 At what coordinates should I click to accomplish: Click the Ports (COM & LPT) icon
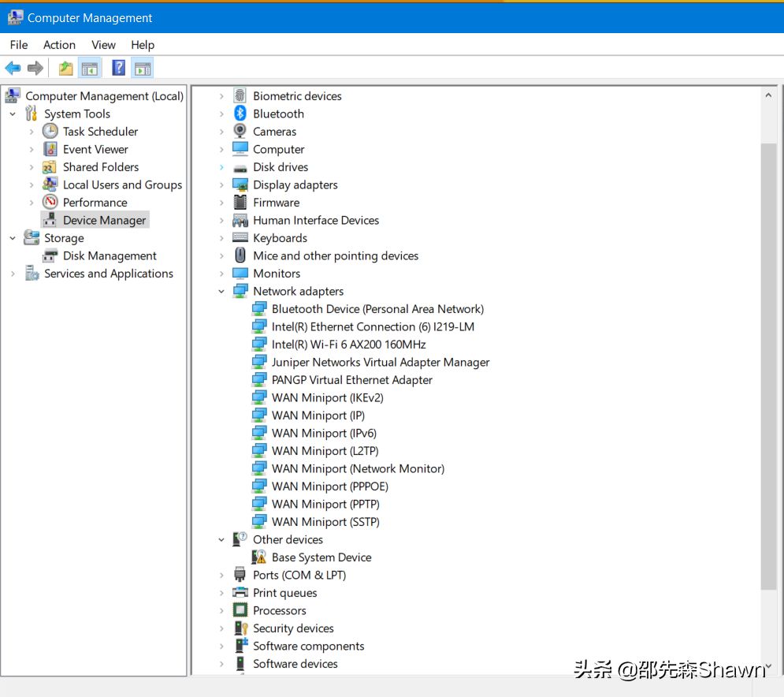(240, 575)
